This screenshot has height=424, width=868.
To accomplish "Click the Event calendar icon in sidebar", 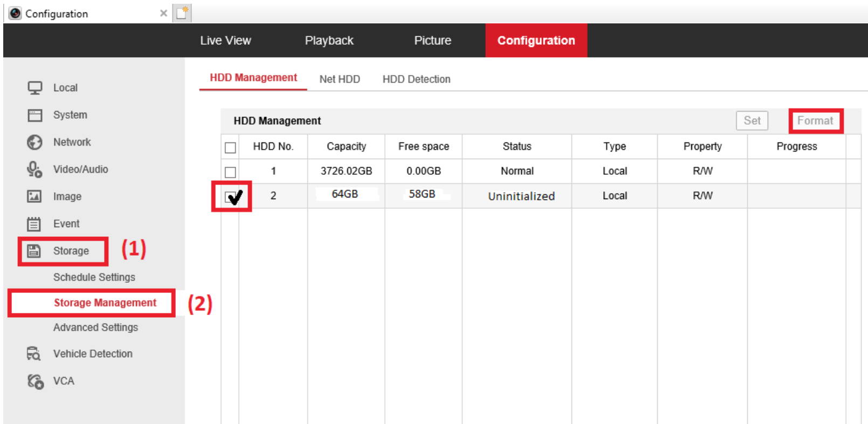I will [35, 223].
